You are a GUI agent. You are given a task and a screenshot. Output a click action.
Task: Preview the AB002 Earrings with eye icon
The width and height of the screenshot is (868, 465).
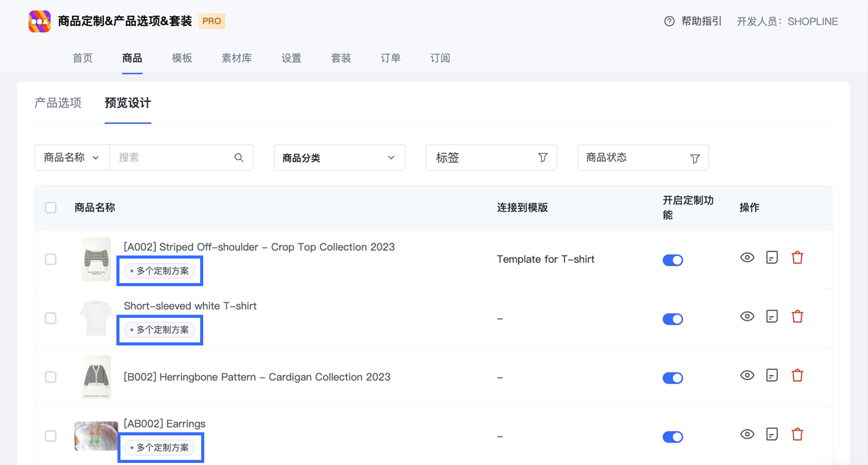747,435
